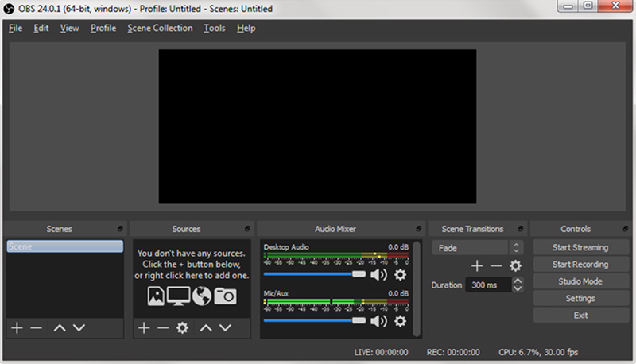Undock the Scenes panel
The image size is (636, 364).
point(120,229)
